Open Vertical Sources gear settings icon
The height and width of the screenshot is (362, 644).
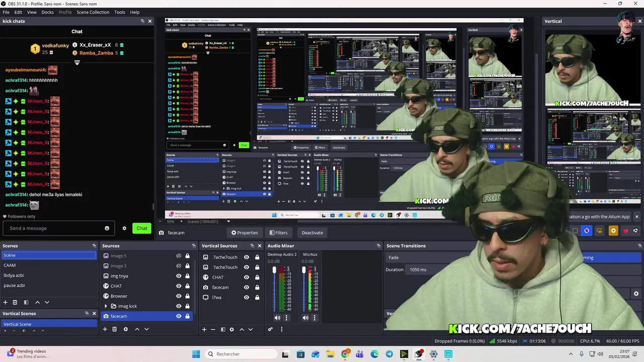(232, 329)
